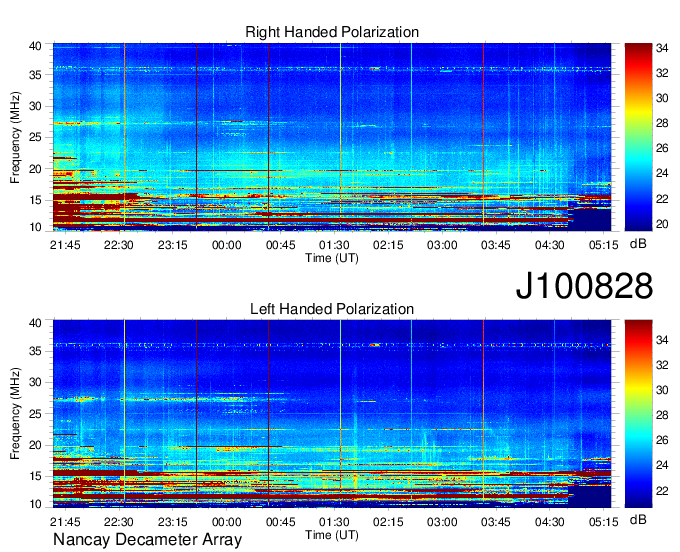Click the 25 MHz tick on Right Handed plot
This screenshot has height=552, width=680.
(35, 137)
